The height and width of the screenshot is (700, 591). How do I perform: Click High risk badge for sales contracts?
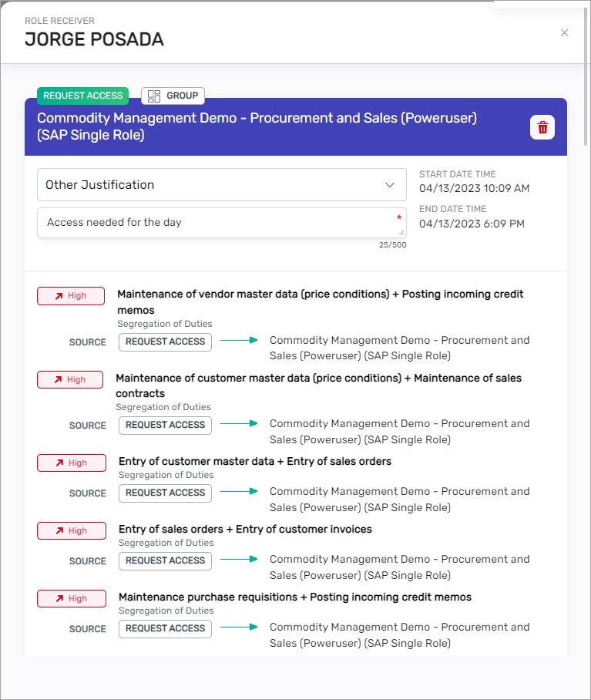click(69, 379)
